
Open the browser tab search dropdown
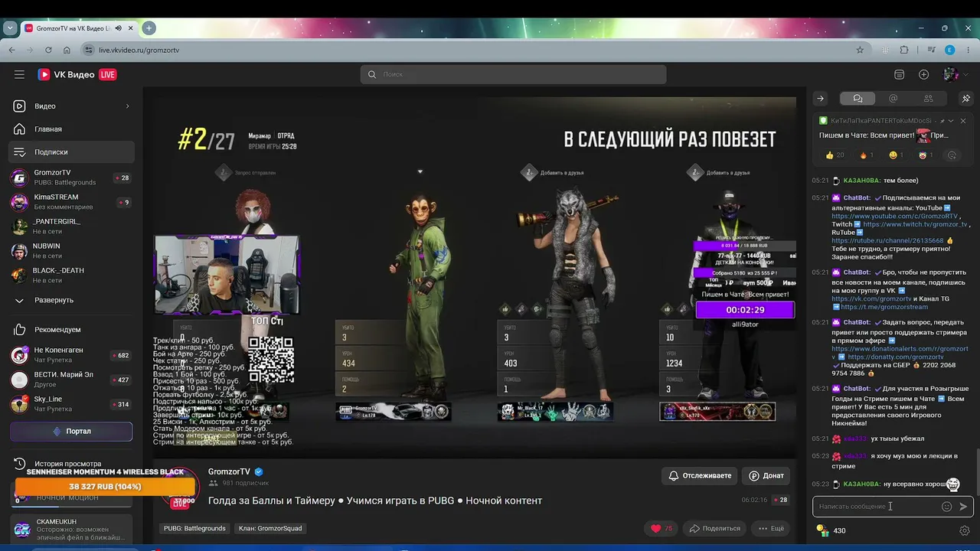(9, 28)
